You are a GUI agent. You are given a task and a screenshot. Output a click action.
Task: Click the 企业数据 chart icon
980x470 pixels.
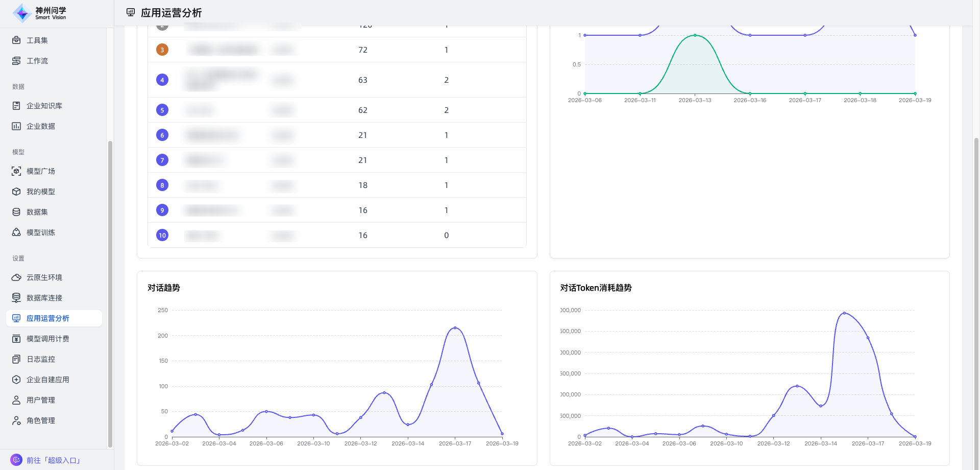(x=16, y=126)
